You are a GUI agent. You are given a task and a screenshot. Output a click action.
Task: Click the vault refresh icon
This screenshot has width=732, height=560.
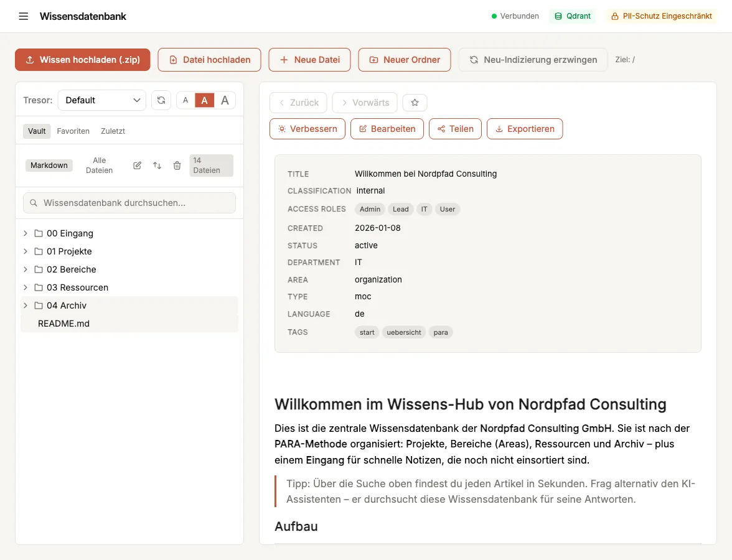click(161, 100)
